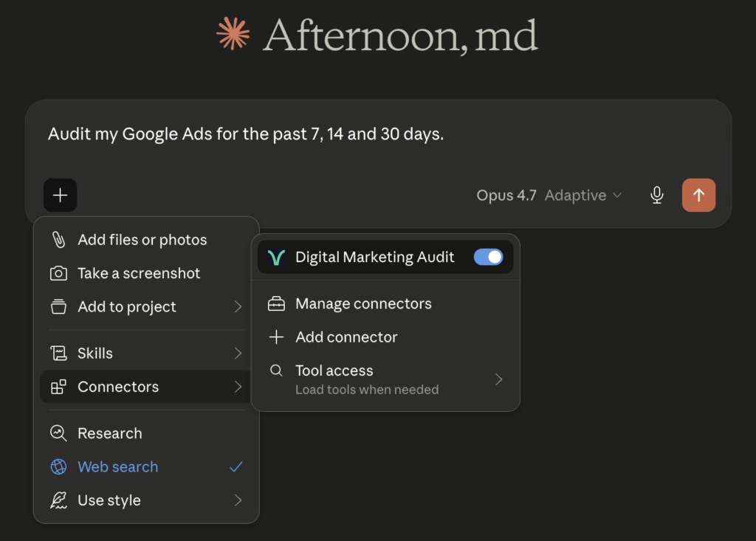Select the Research option
756x541 pixels.
click(x=146, y=433)
